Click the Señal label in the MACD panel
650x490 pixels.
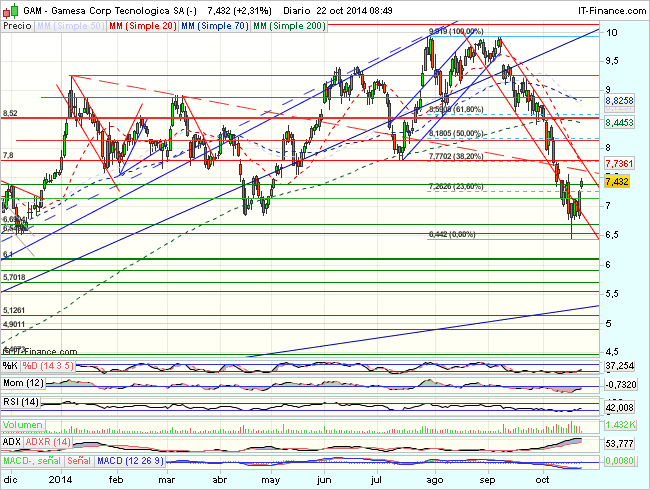[79, 461]
